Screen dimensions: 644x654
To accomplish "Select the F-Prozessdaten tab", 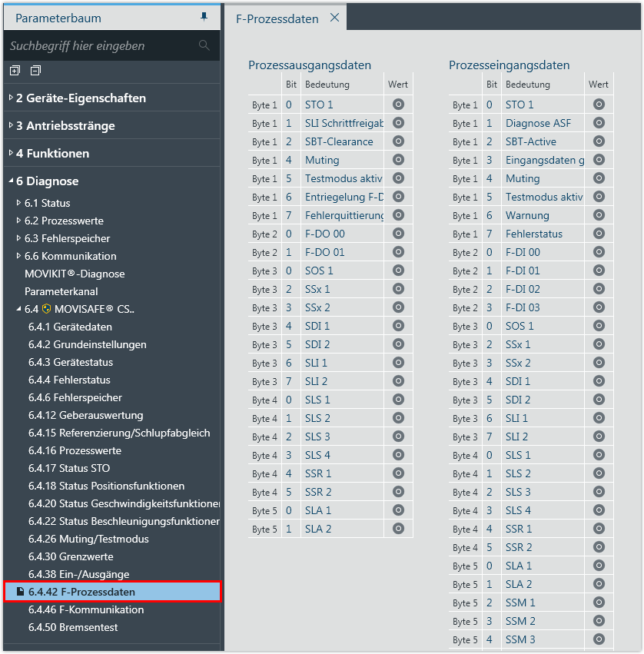I will click(277, 18).
